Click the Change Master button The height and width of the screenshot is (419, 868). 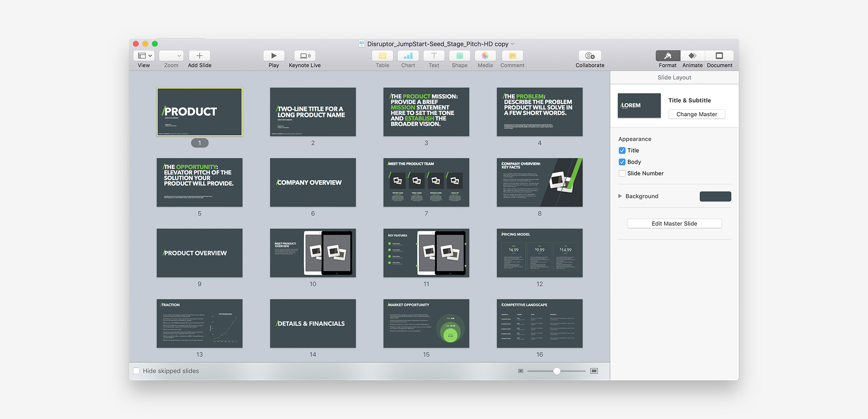(697, 114)
